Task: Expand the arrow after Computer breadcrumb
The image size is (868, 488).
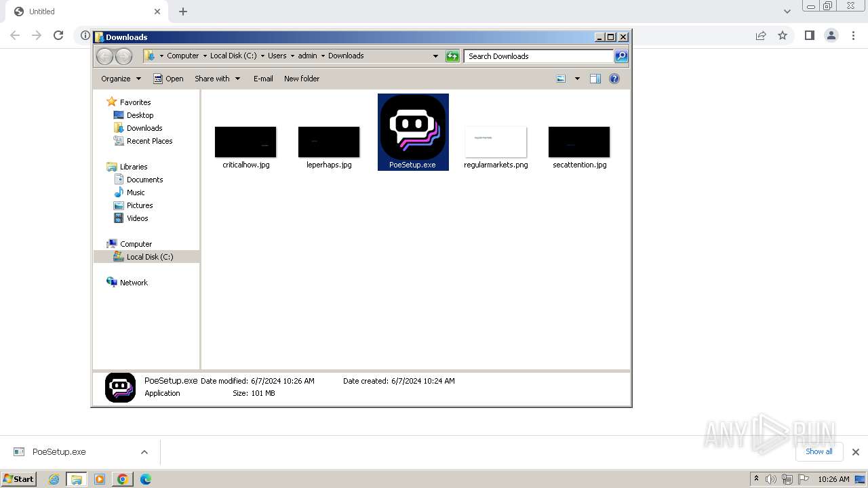Action: [205, 56]
